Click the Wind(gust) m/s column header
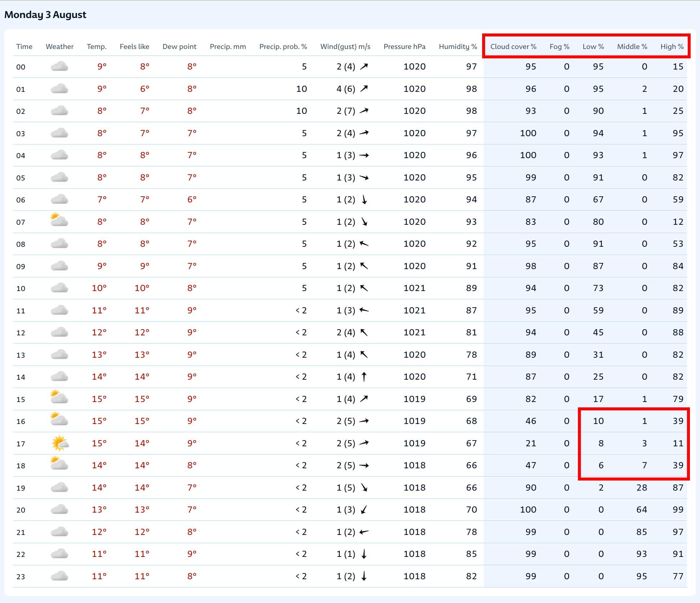This screenshot has width=700, height=603. 345,46
